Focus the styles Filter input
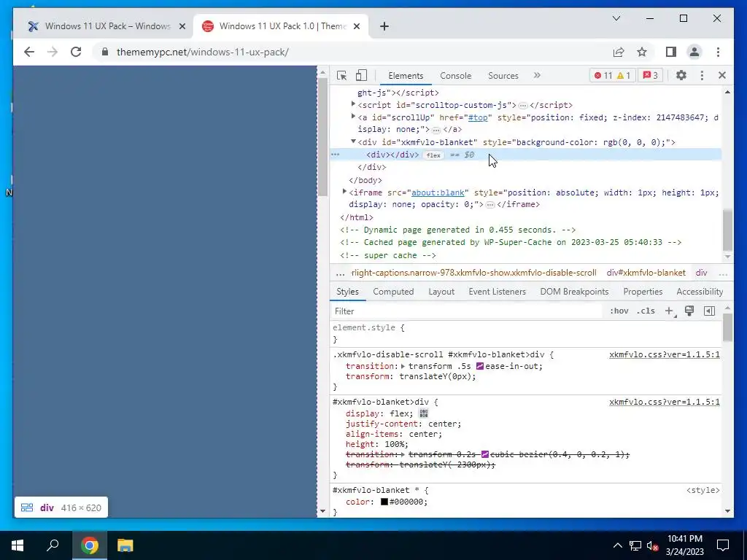Image resolution: width=747 pixels, height=560 pixels. pos(467,311)
